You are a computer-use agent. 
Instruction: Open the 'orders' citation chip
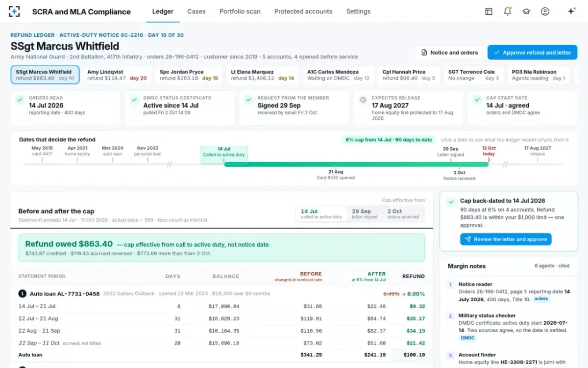tap(541, 299)
